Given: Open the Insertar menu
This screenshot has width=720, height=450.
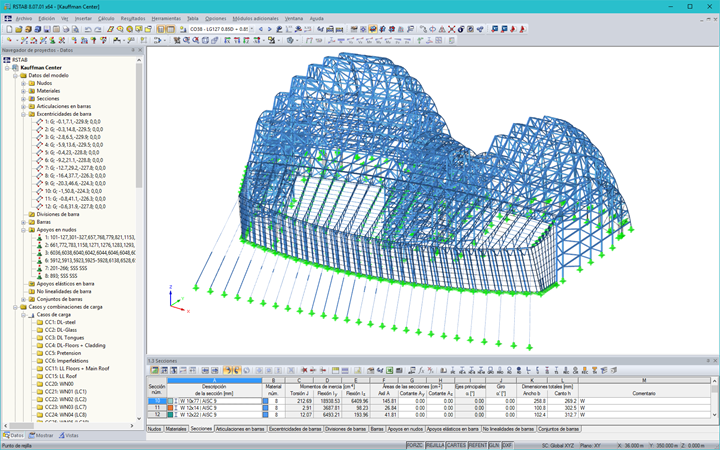Looking at the screenshot, I should (x=83, y=18).
